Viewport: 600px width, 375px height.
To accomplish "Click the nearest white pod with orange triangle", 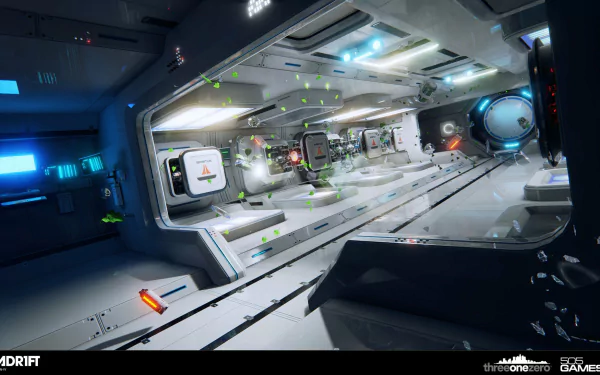I will pos(203,171).
